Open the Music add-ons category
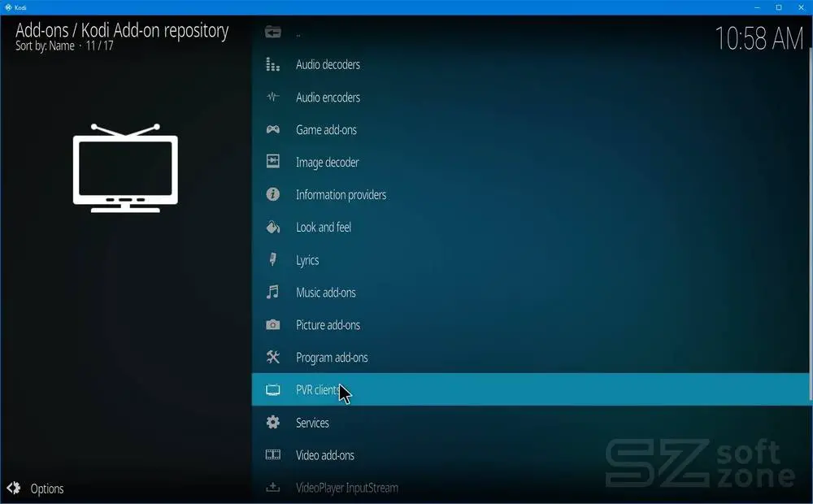813x504 pixels. (530, 292)
